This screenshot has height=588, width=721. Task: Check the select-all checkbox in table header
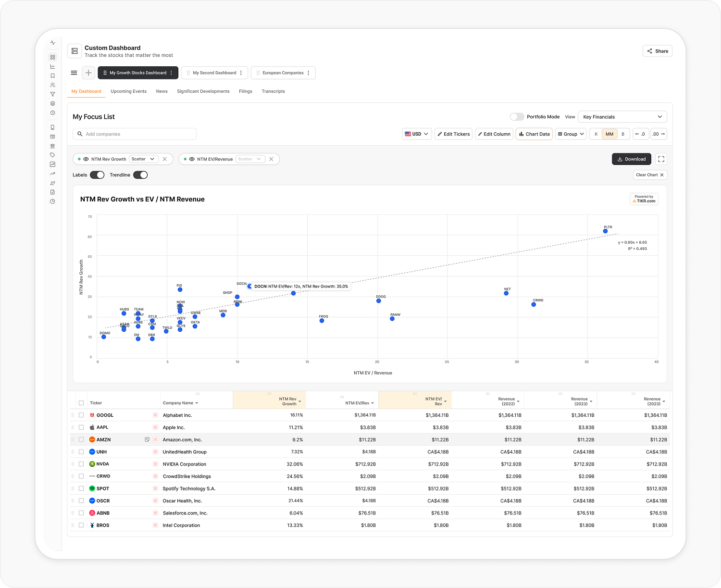81,403
